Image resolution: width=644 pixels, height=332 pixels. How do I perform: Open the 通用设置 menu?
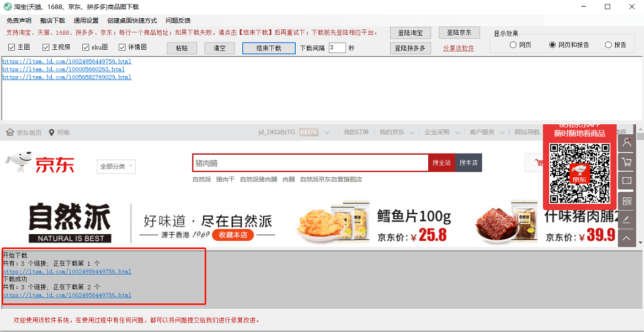tap(86, 20)
